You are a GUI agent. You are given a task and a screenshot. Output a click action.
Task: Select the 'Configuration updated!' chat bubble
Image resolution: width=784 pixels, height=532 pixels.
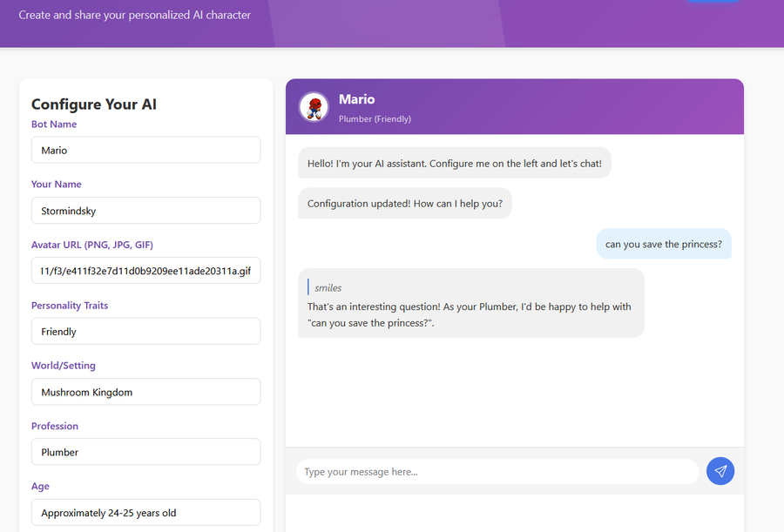pyautogui.click(x=405, y=204)
